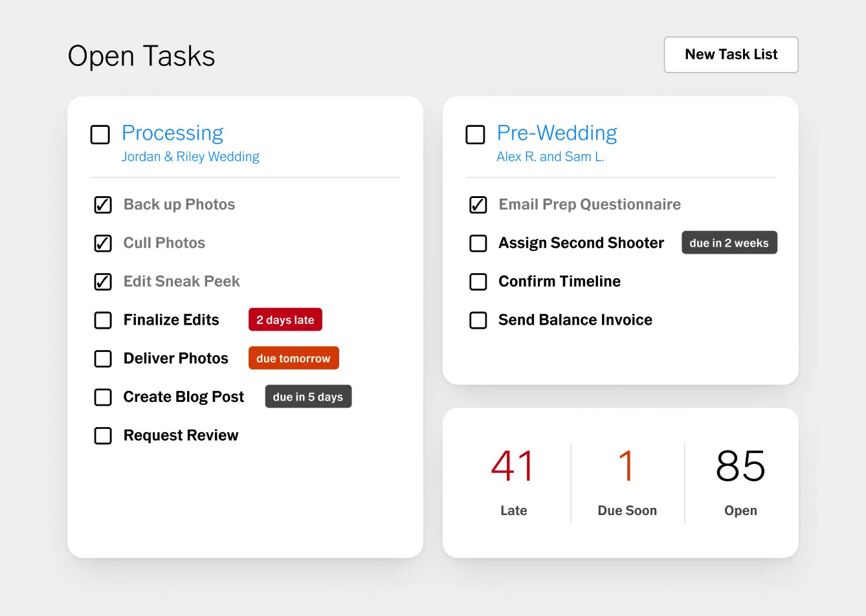Open the Pre-Wedding list title link
This screenshot has width=866, height=616.
click(557, 133)
